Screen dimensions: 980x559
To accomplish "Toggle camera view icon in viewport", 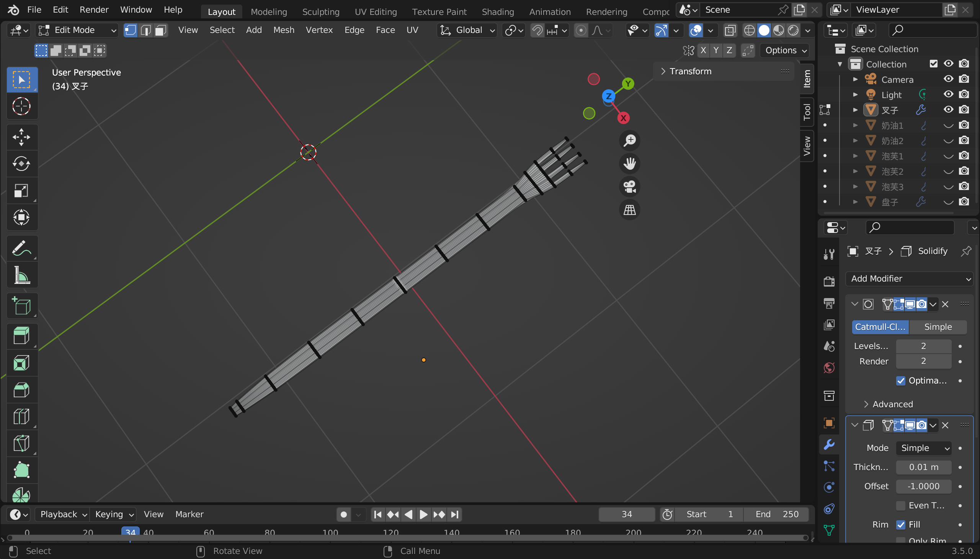I will [x=629, y=187].
